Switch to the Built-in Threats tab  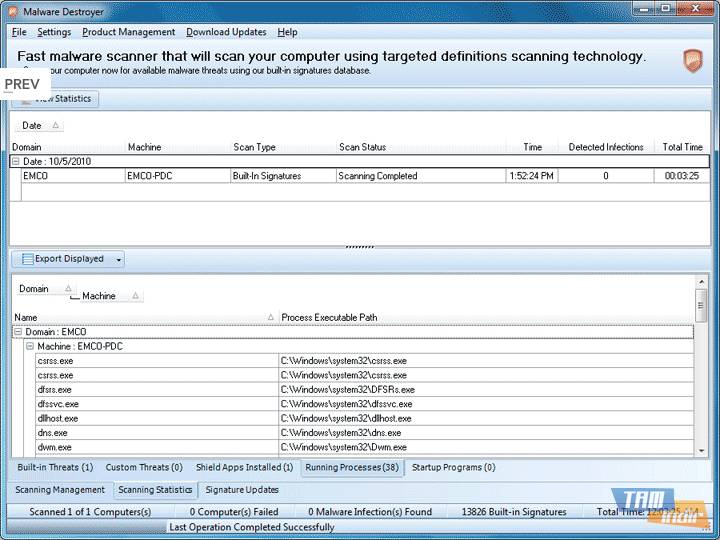coord(55,467)
